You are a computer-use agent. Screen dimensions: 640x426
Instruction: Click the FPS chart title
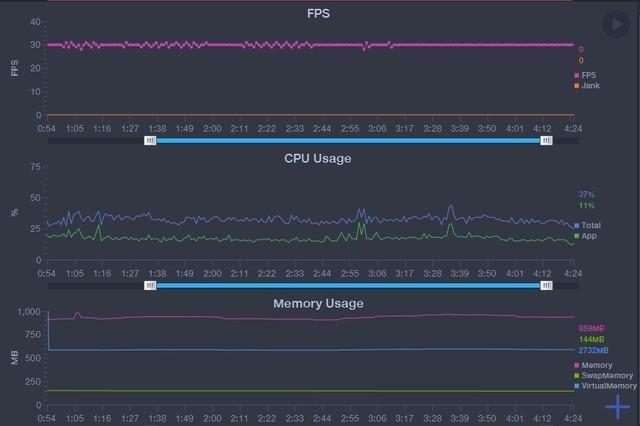319,14
